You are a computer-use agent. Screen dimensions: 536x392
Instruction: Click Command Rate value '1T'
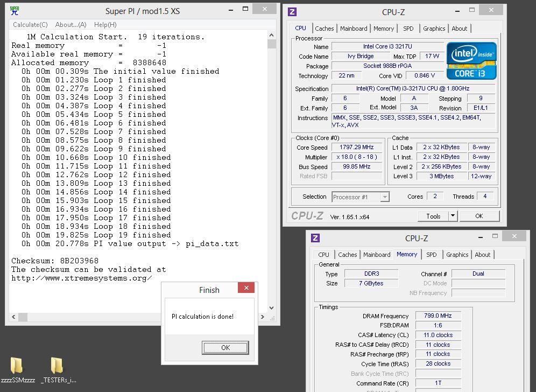438,383
